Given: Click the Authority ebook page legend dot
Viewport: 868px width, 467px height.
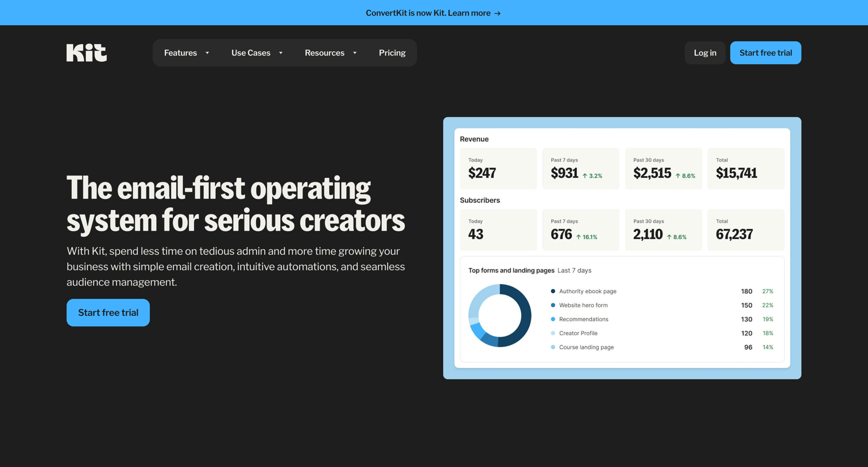Looking at the screenshot, I should coord(553,291).
